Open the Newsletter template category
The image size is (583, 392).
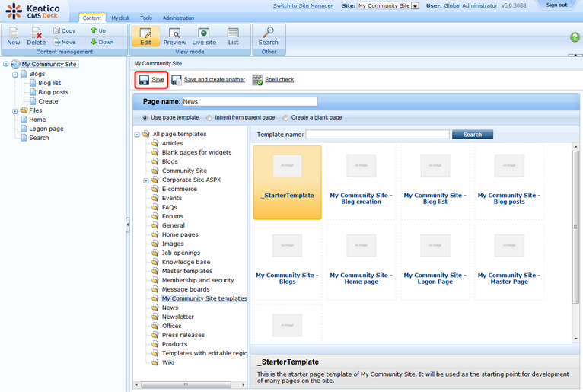point(178,317)
